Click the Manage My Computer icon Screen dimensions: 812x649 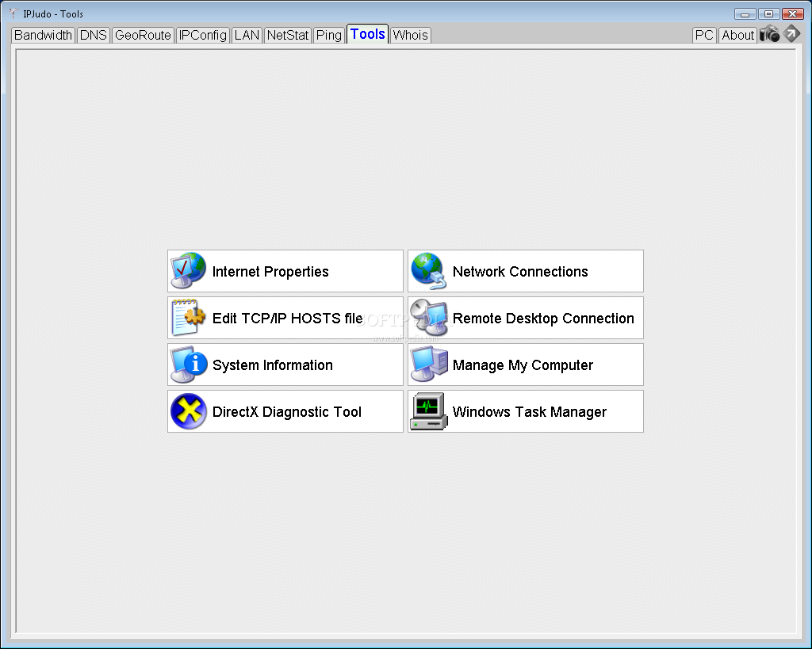429,365
